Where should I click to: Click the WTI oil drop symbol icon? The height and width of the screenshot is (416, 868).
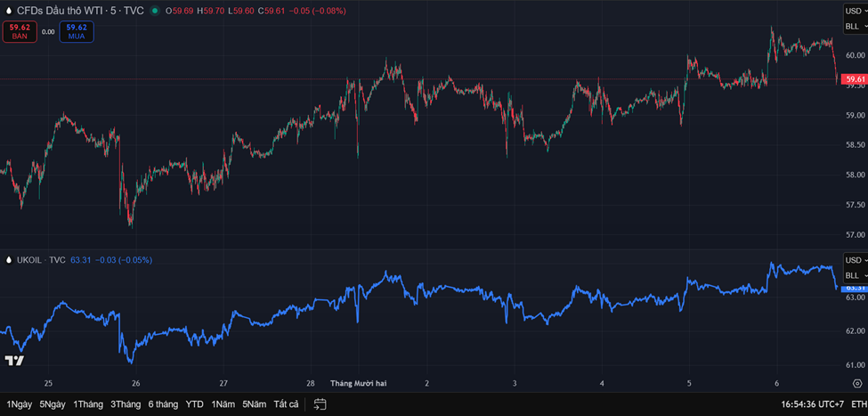8,11
